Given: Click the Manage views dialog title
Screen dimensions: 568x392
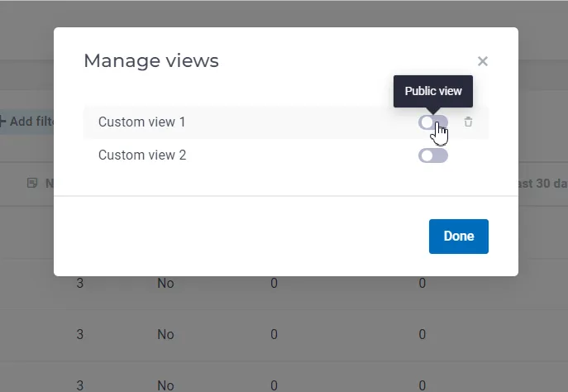Looking at the screenshot, I should coord(151,61).
